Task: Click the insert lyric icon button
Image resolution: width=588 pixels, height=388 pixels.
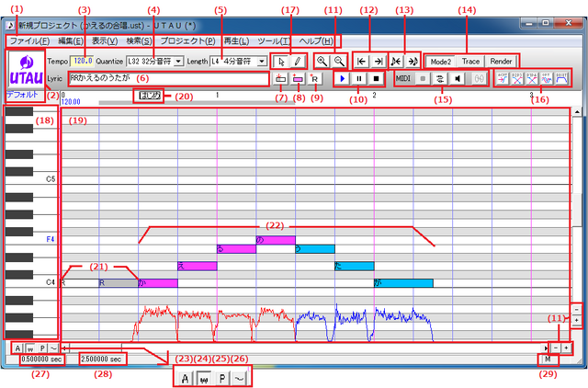Action: (280, 79)
